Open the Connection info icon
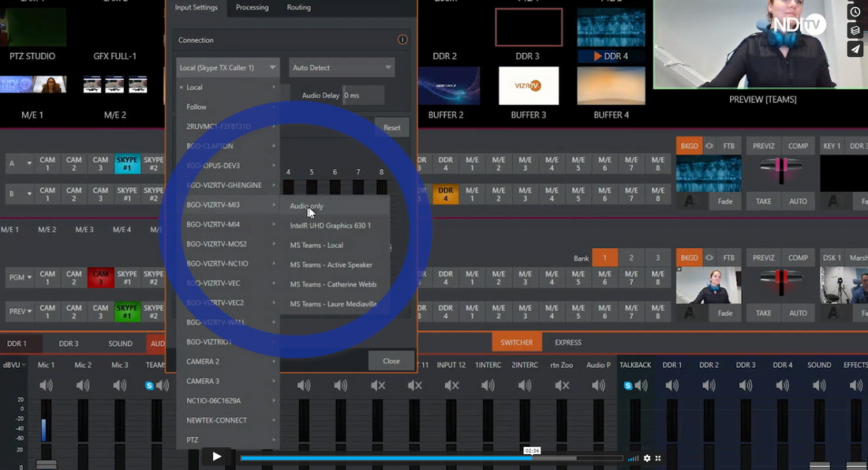The width and height of the screenshot is (868, 470). (x=402, y=39)
